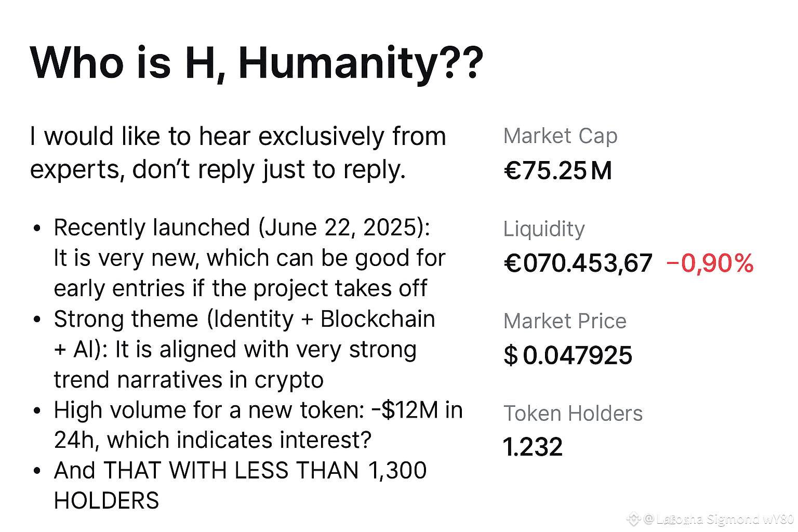Click the 1.232 token holders count

pos(533,447)
